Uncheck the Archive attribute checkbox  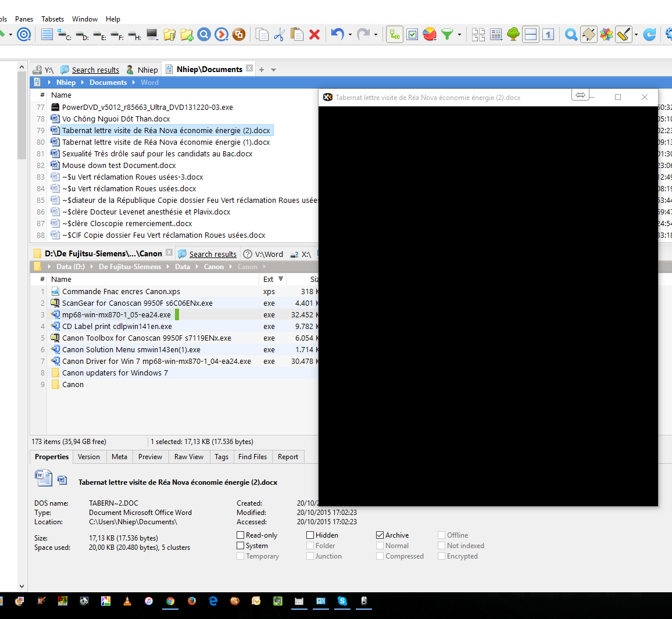point(380,535)
